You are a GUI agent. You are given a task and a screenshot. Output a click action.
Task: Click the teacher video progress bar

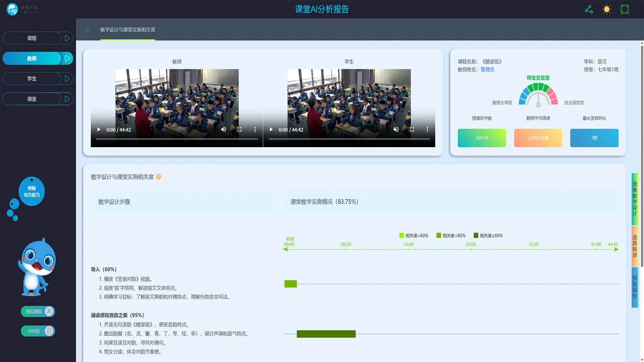(177, 139)
